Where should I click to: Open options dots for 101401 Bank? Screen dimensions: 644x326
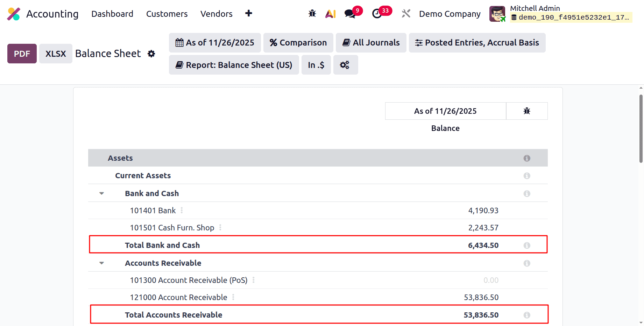182,210
